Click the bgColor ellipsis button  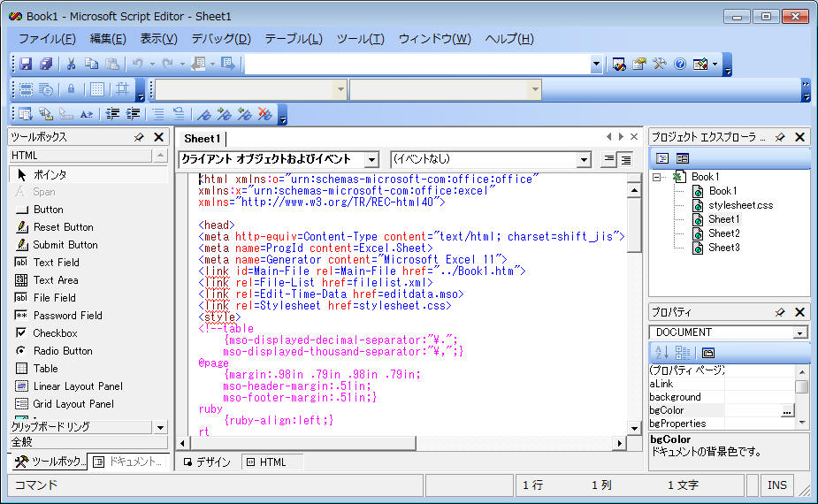tap(786, 411)
